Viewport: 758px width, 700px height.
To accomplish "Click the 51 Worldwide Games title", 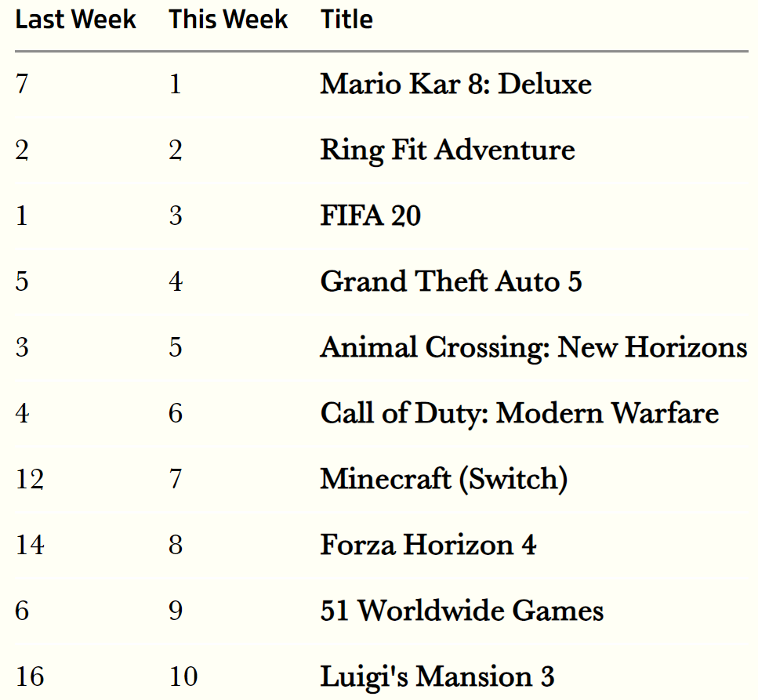I will 462,611.
